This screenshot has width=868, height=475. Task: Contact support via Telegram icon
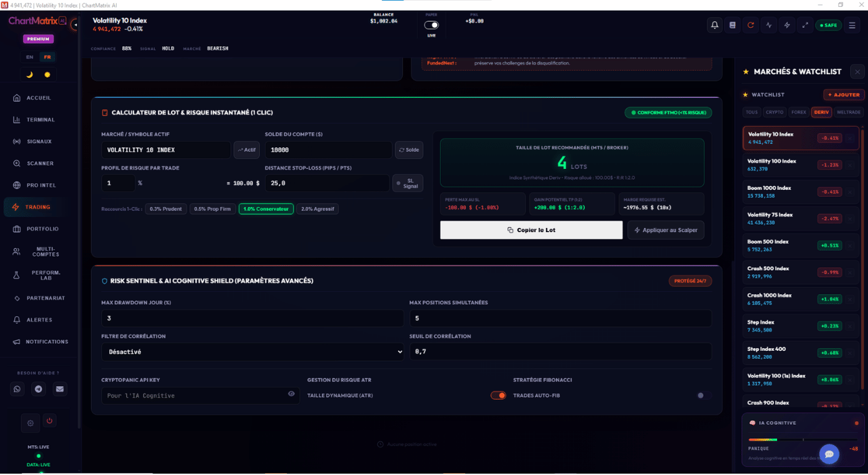(39, 389)
